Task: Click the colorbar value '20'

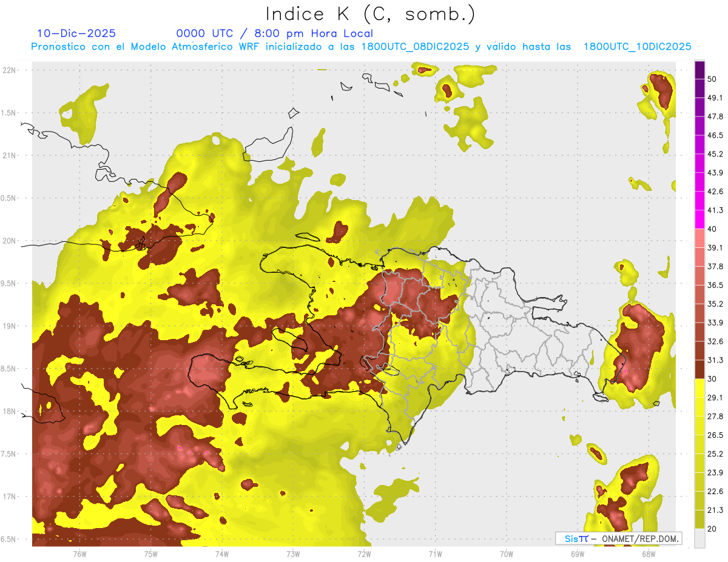Action: [712, 529]
